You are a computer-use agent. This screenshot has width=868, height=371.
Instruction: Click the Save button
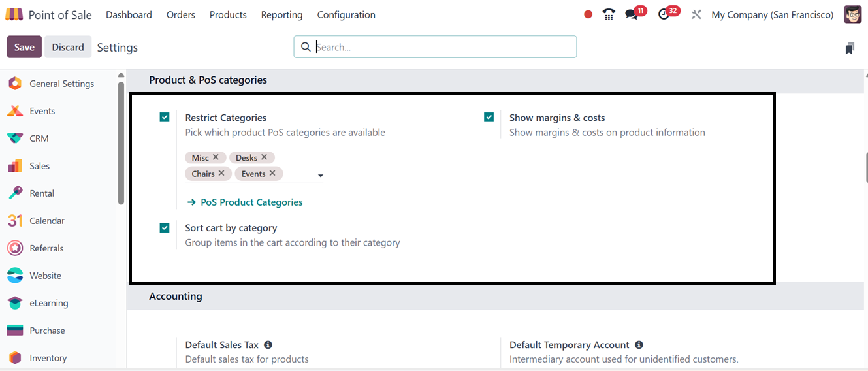coord(24,47)
